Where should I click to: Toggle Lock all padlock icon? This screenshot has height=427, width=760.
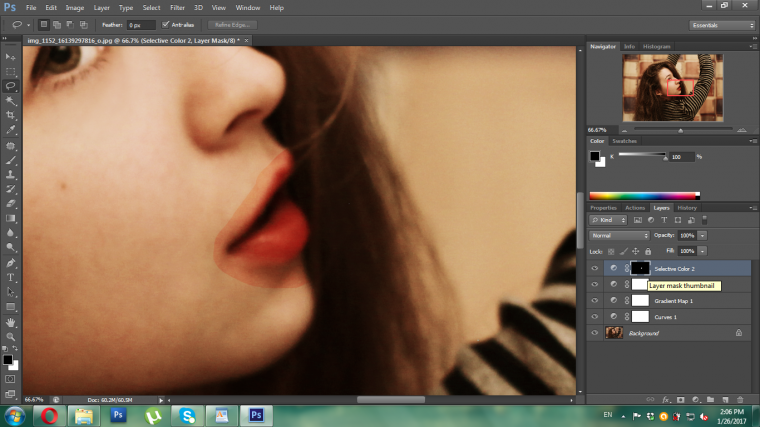point(648,251)
